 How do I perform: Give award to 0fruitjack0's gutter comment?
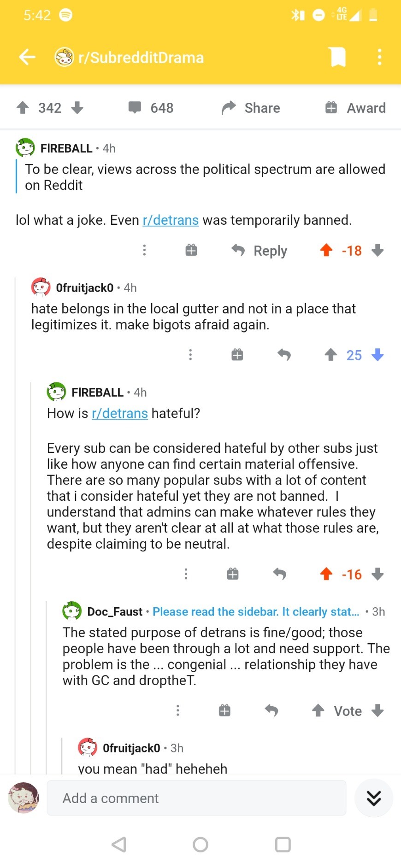237,355
